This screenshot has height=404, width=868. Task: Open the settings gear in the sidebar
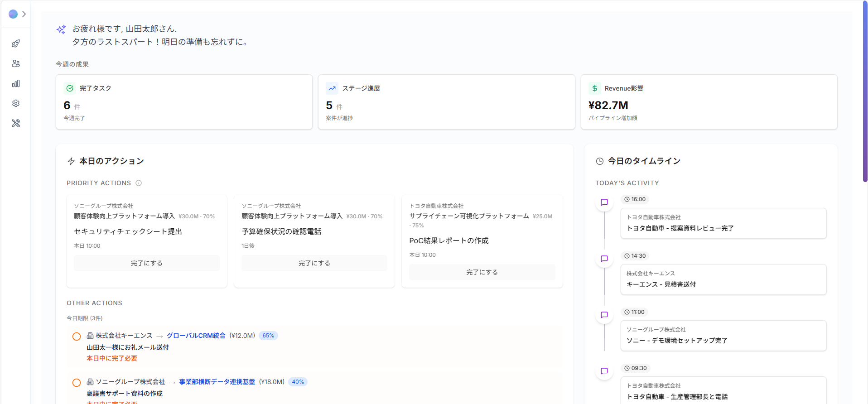(x=16, y=103)
